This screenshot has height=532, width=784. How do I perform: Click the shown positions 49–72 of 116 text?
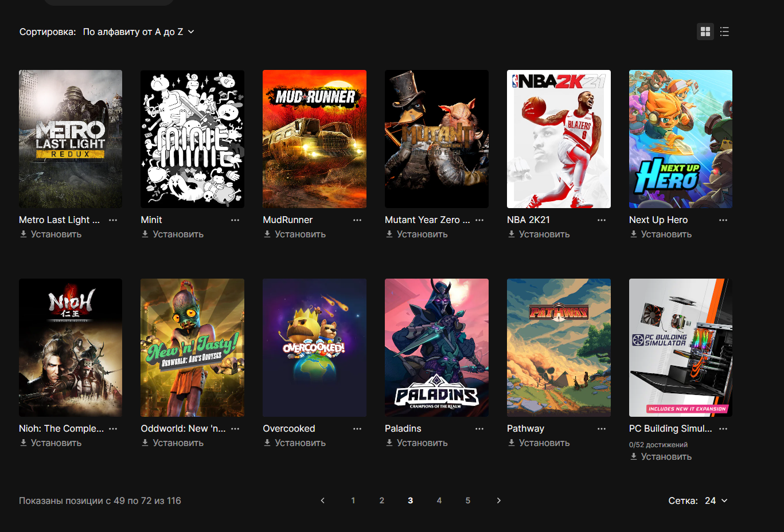tap(100, 500)
